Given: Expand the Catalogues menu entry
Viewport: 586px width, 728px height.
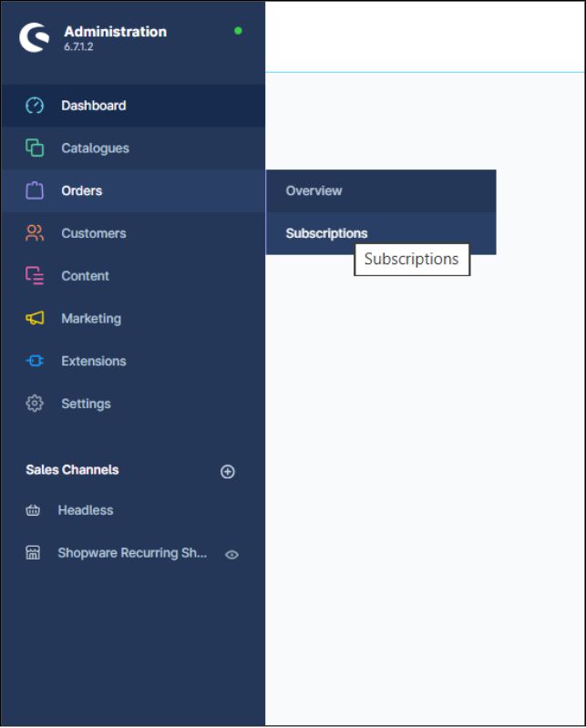Looking at the screenshot, I should [95, 148].
